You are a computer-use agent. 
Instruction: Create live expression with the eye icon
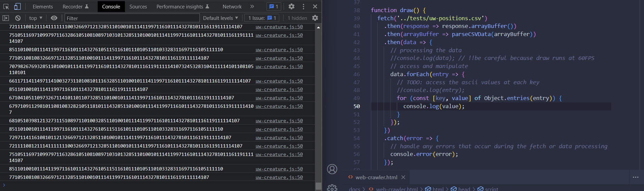point(54,18)
